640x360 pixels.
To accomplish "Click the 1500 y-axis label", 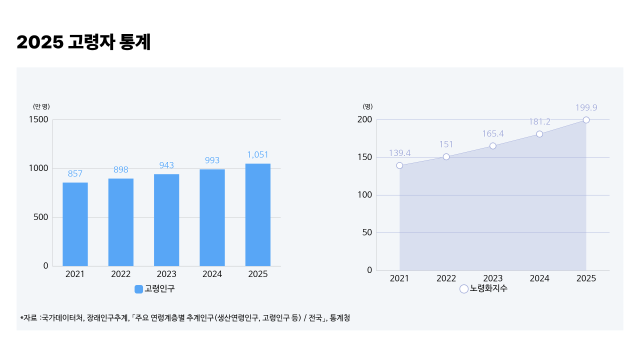I will [x=38, y=120].
